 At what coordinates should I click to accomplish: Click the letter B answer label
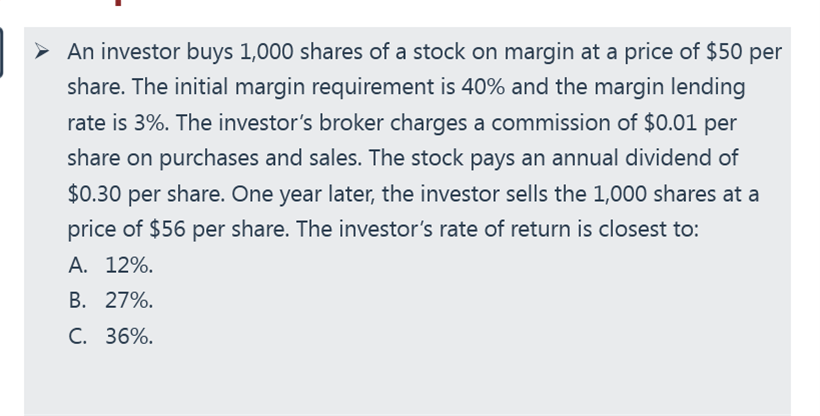(x=77, y=300)
